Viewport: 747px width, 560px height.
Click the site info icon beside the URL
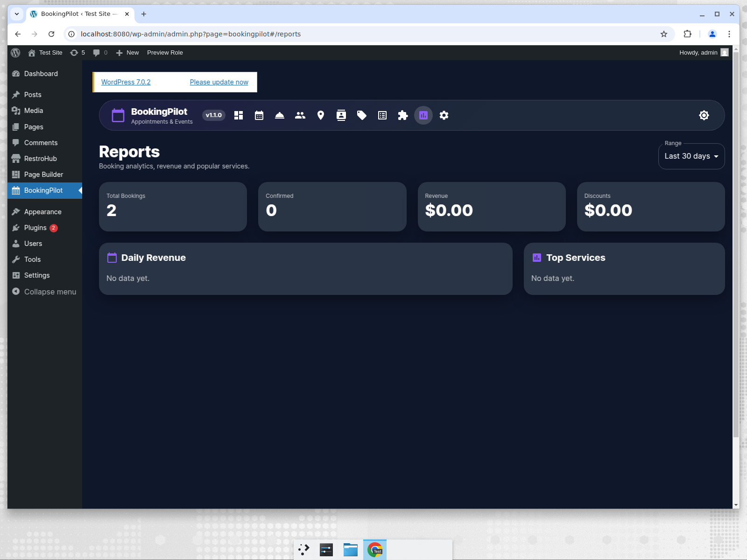point(71,34)
